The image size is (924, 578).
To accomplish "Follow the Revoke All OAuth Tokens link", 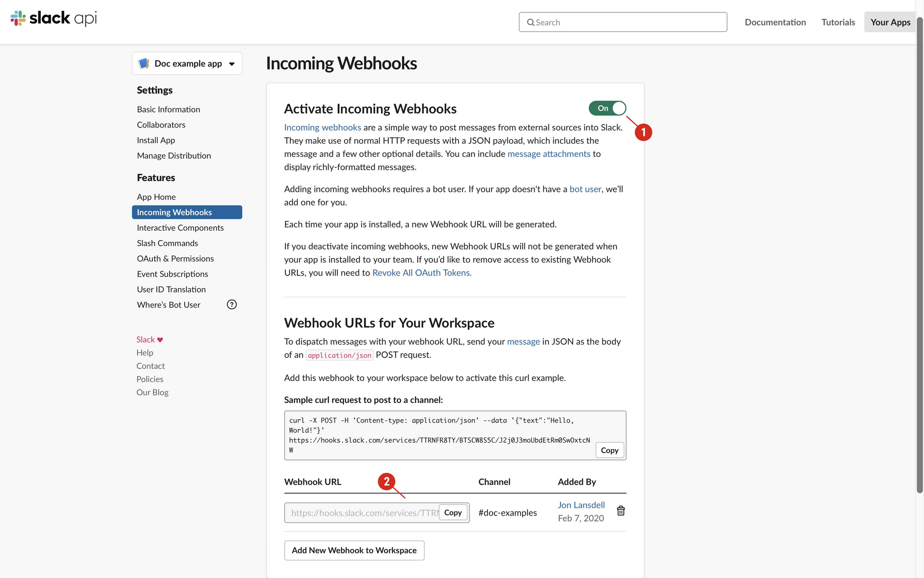I will pyautogui.click(x=422, y=273).
